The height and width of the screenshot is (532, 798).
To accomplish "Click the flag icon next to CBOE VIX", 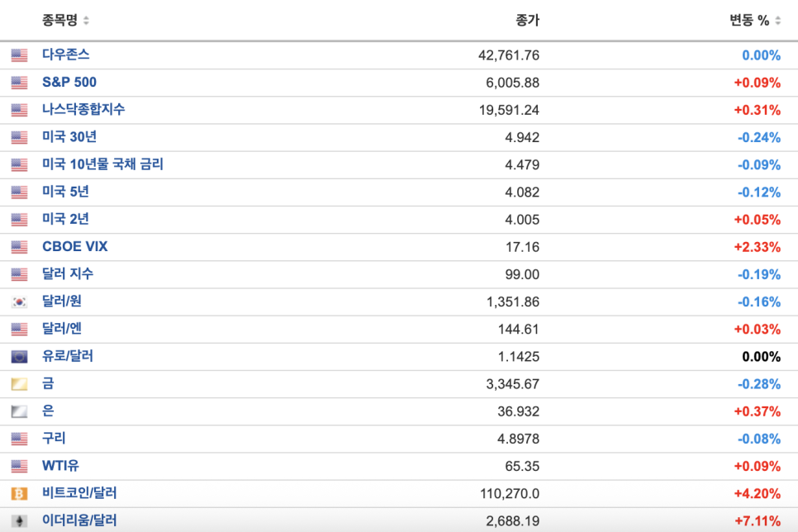I will click(x=19, y=248).
